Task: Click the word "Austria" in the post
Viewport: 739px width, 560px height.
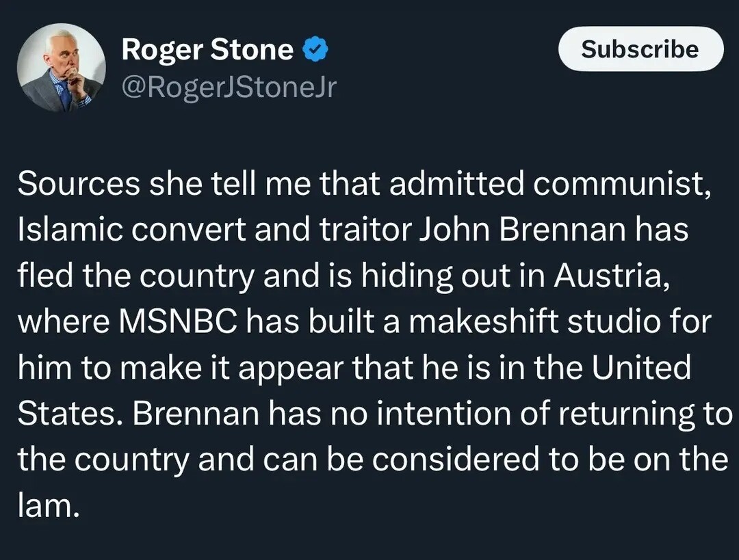Action: [606, 277]
